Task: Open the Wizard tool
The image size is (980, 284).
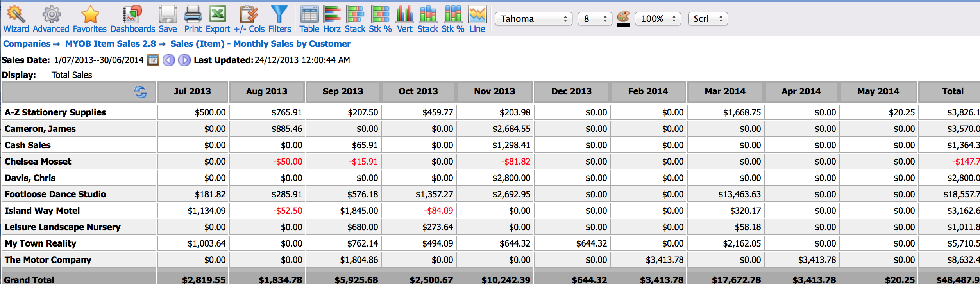Action: pyautogui.click(x=16, y=19)
